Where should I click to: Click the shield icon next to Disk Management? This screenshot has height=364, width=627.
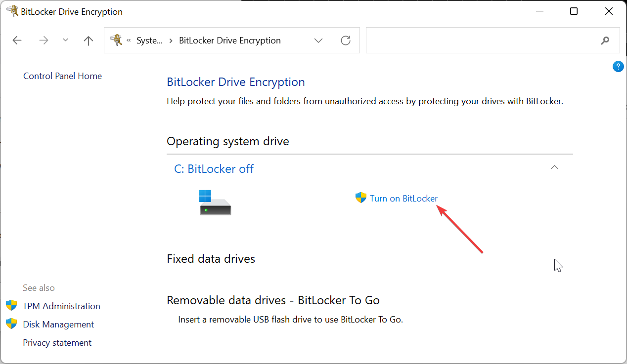tap(11, 324)
